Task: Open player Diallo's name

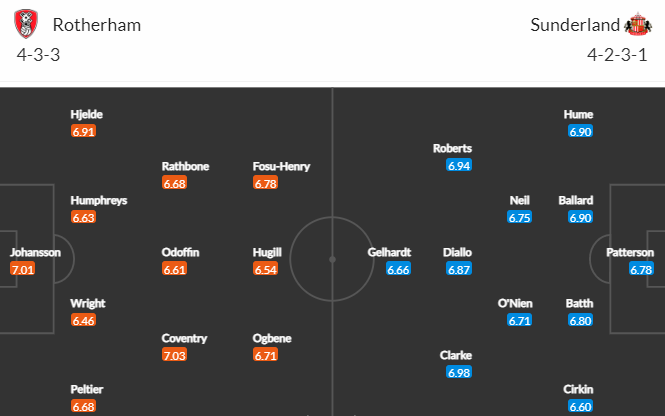Action: click(x=457, y=252)
